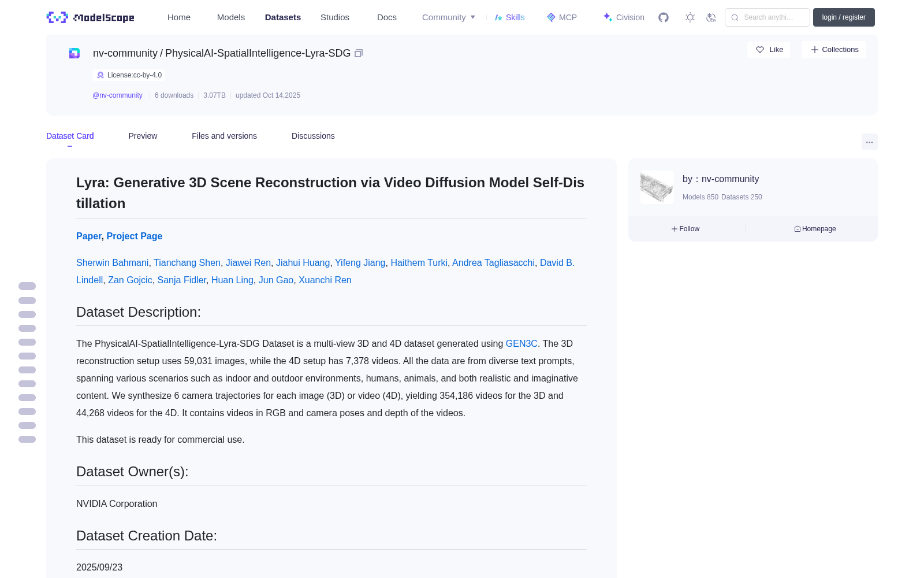The width and height of the screenshot is (924, 578).
Task: Click the 'Models 850' count text
Action: (x=701, y=197)
